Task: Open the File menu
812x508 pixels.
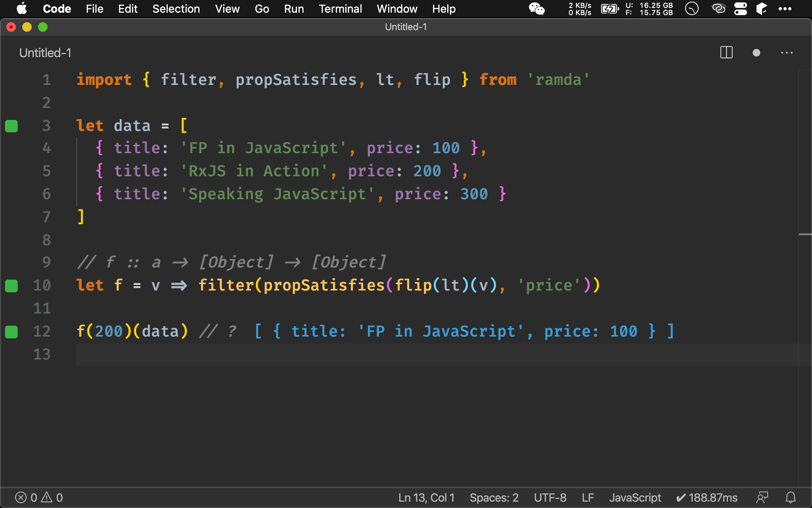Action: point(94,9)
